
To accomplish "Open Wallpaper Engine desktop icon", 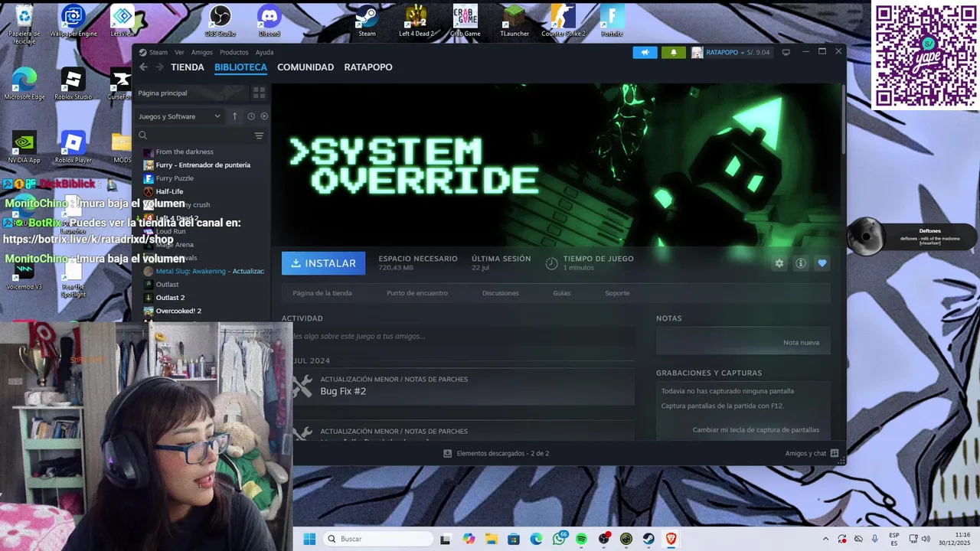I will [73, 21].
